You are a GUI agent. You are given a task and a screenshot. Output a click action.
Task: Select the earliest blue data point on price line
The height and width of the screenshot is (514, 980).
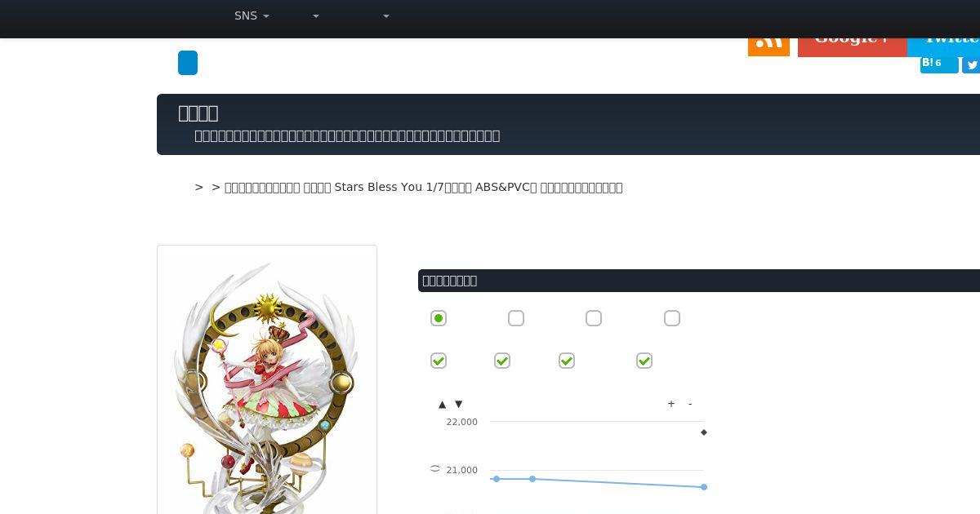point(497,479)
